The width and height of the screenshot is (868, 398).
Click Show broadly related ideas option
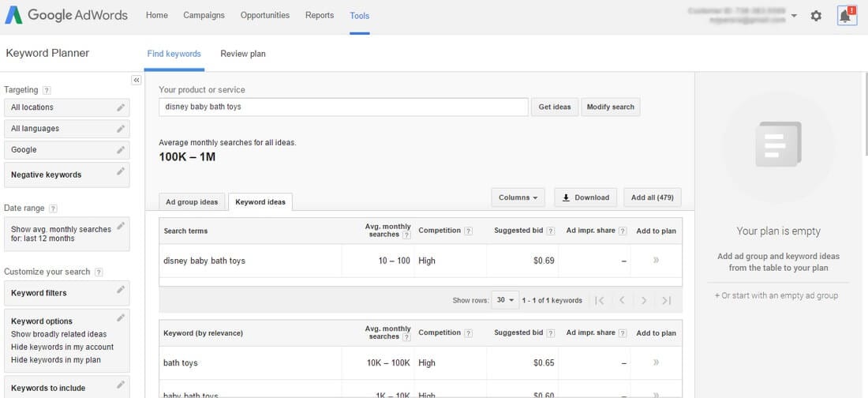point(58,334)
